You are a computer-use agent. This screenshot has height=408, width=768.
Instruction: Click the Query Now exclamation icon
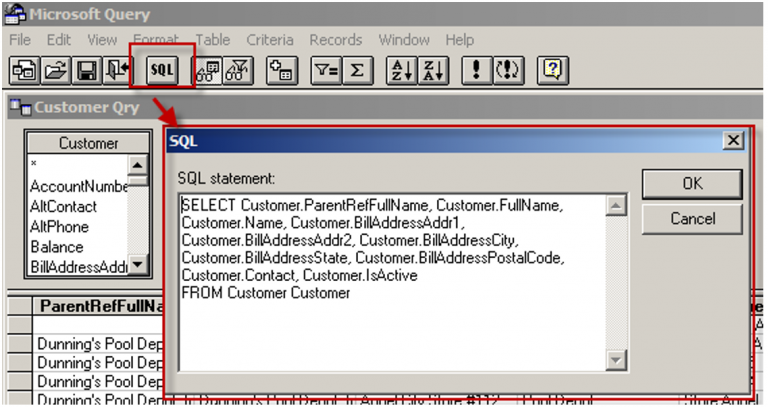[x=477, y=70]
